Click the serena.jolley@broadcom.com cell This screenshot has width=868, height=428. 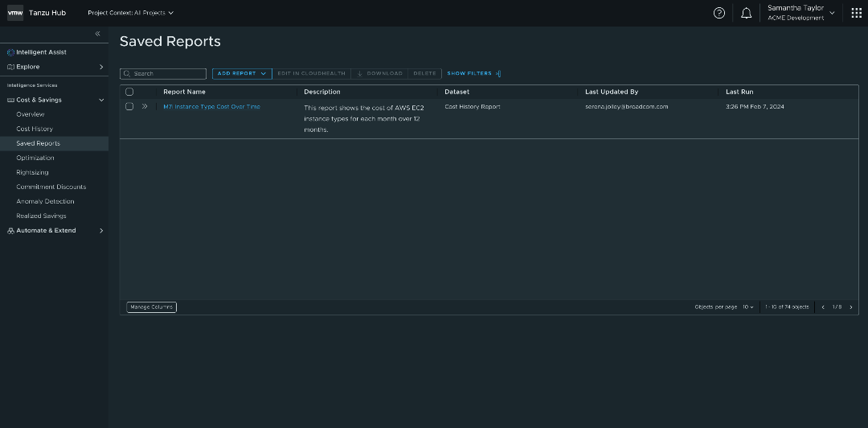click(627, 106)
